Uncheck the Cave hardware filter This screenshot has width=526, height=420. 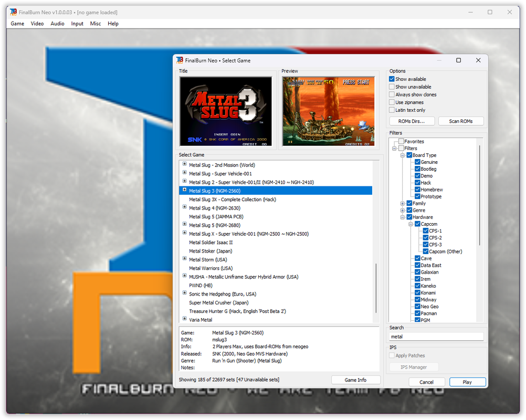tap(417, 258)
